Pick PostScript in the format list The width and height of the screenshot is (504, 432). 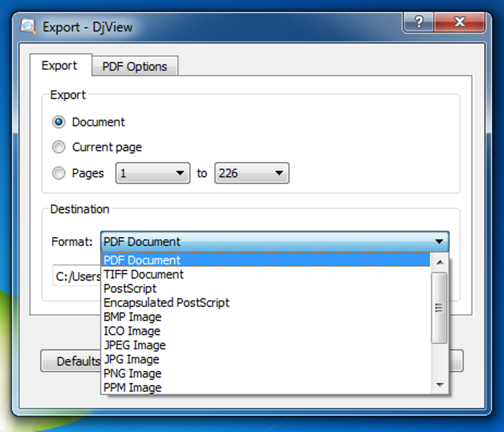(265, 288)
